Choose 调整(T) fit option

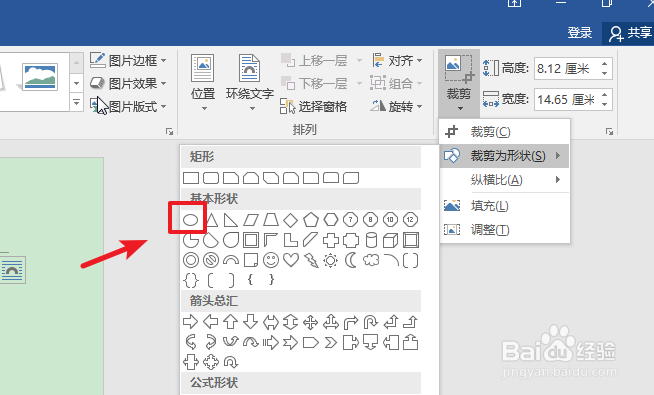click(505, 229)
